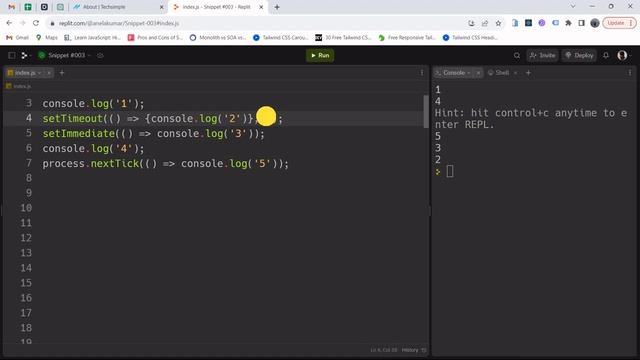This screenshot has width=640, height=360.
Task: Open the pinned Gmail tab
Action: (x=11, y=7)
